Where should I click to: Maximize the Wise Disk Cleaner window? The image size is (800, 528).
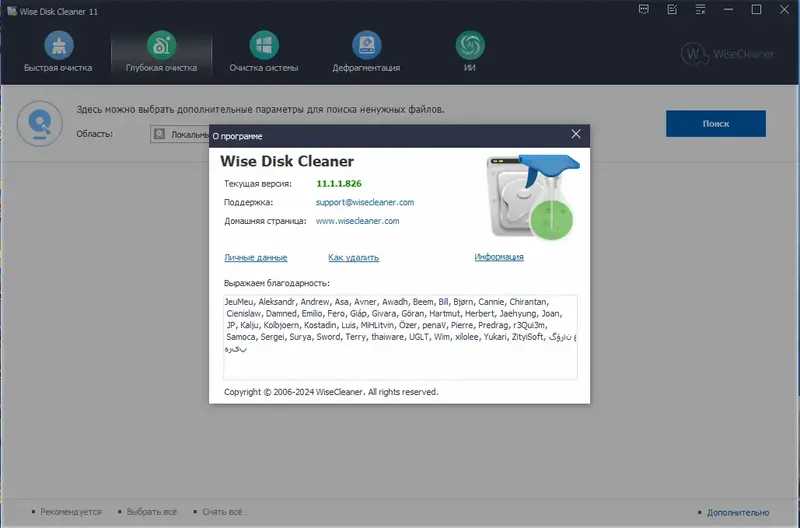pos(757,10)
